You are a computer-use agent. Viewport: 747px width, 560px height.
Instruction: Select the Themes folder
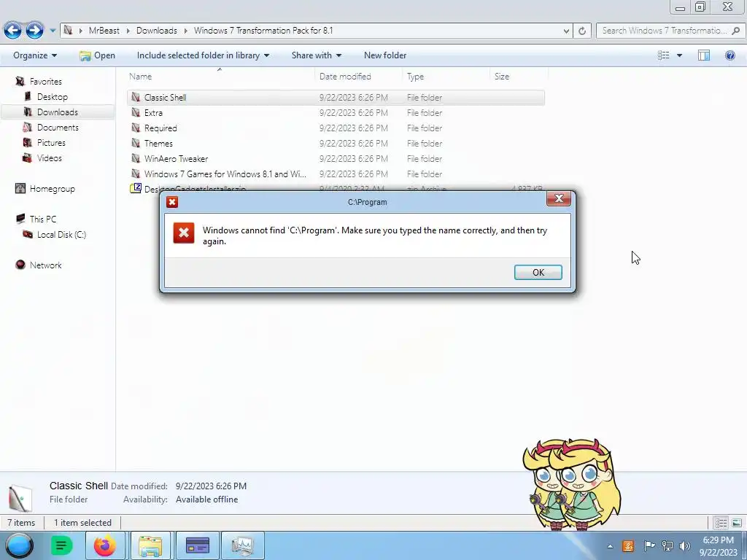[x=336, y=144]
